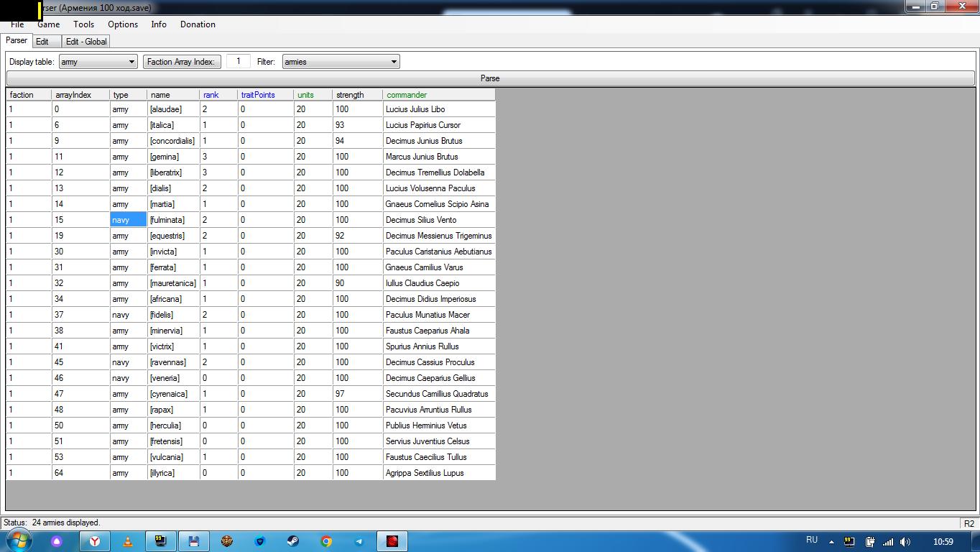This screenshot has height=552, width=980.
Task: Click the units column header
Action: click(x=313, y=95)
